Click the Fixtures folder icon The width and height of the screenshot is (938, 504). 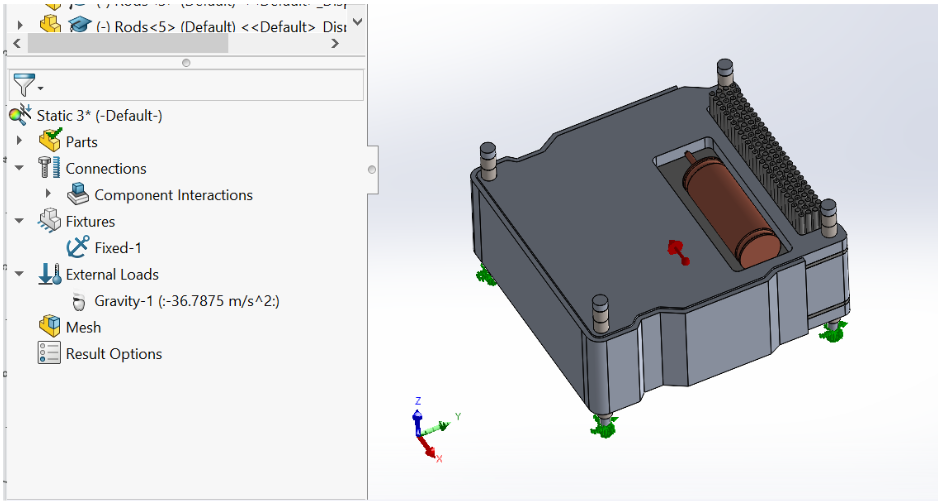(49, 220)
